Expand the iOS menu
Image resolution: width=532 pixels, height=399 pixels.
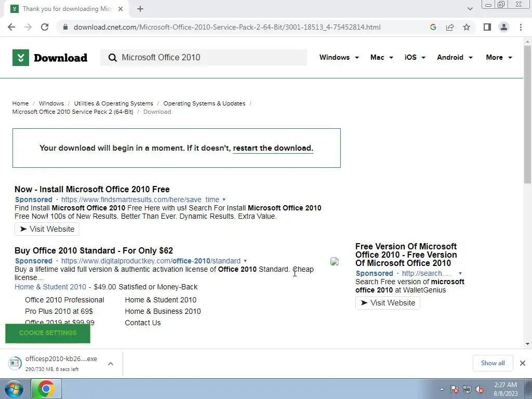pos(415,57)
